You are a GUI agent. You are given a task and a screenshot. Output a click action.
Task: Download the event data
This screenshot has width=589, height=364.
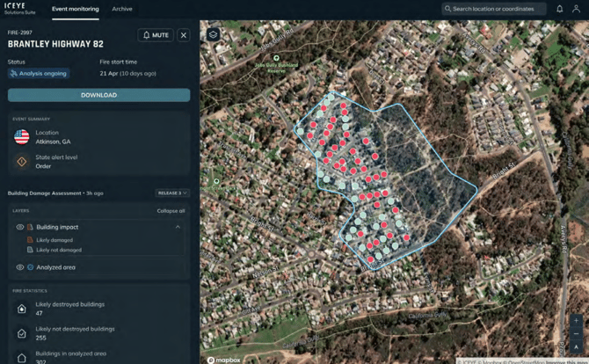(98, 95)
